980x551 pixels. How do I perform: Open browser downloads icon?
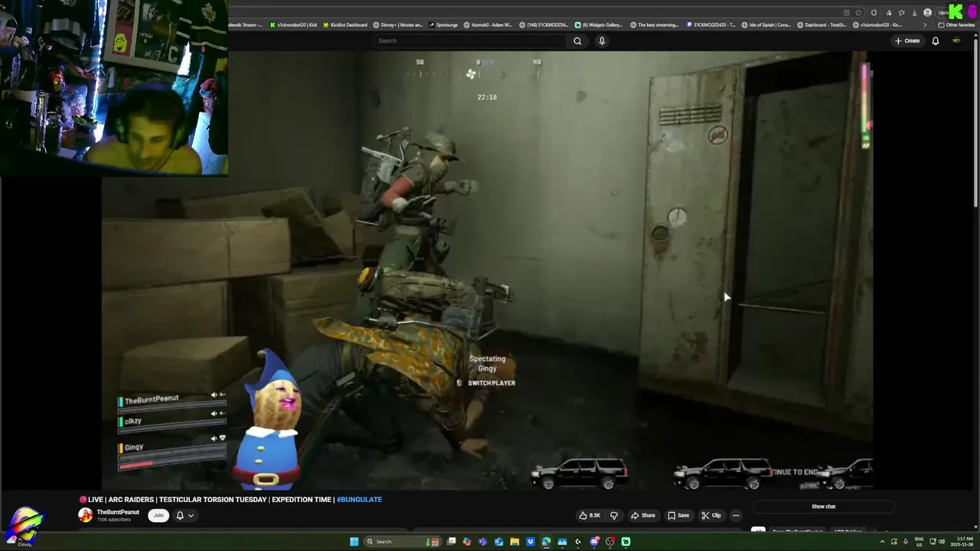tap(915, 13)
